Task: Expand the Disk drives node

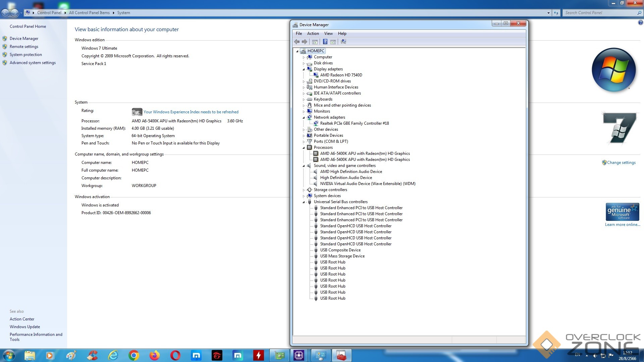Action: click(x=304, y=63)
